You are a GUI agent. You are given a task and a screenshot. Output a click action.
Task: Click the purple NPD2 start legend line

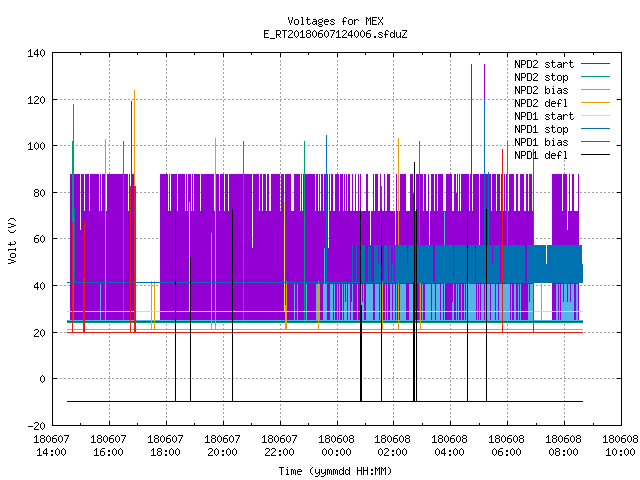coord(595,64)
